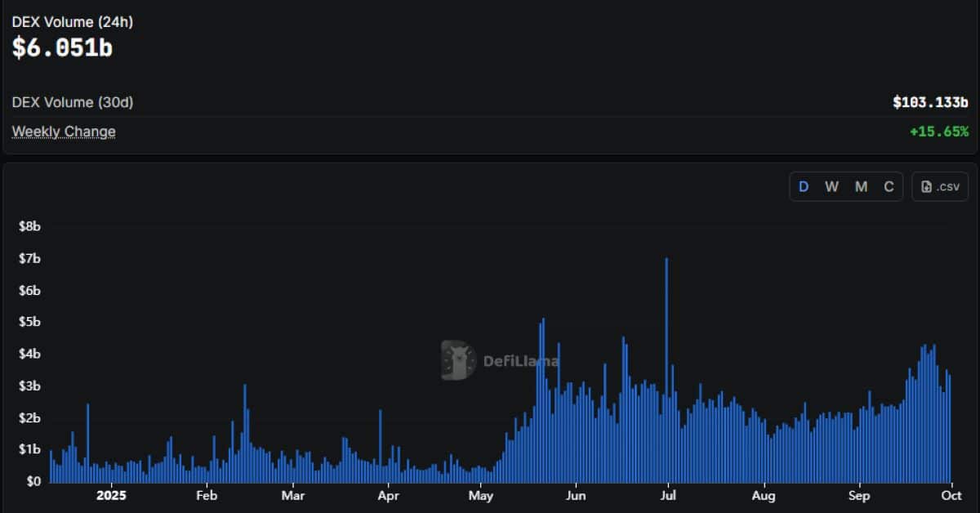Click the DEX Volume (24h) heading
This screenshot has height=513, width=980.
[73, 22]
